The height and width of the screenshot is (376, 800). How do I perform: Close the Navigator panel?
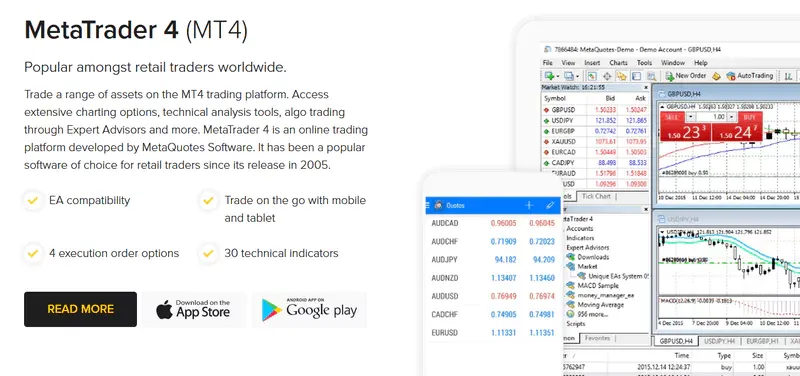coord(646,209)
